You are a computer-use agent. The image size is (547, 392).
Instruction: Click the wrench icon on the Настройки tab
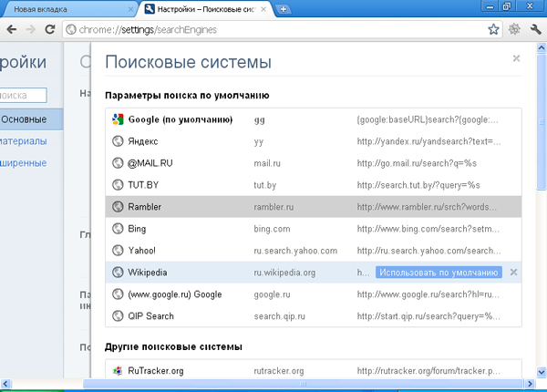coord(150,9)
